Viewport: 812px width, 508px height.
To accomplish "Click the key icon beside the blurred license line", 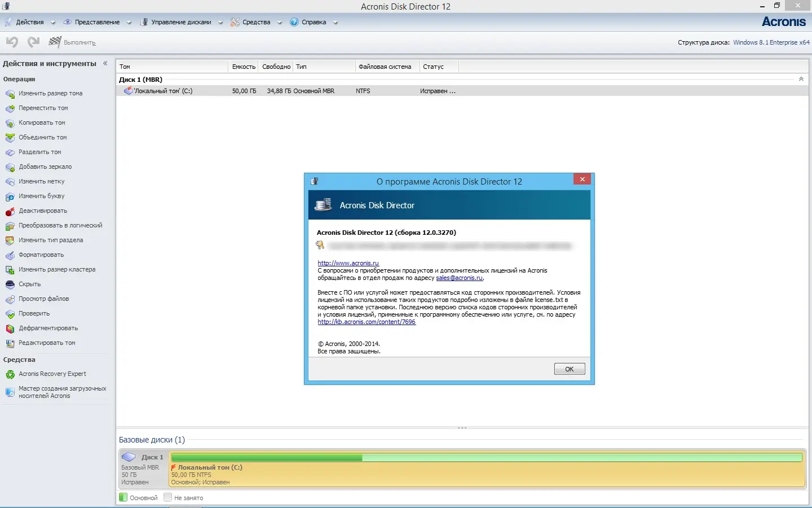I will [x=320, y=245].
